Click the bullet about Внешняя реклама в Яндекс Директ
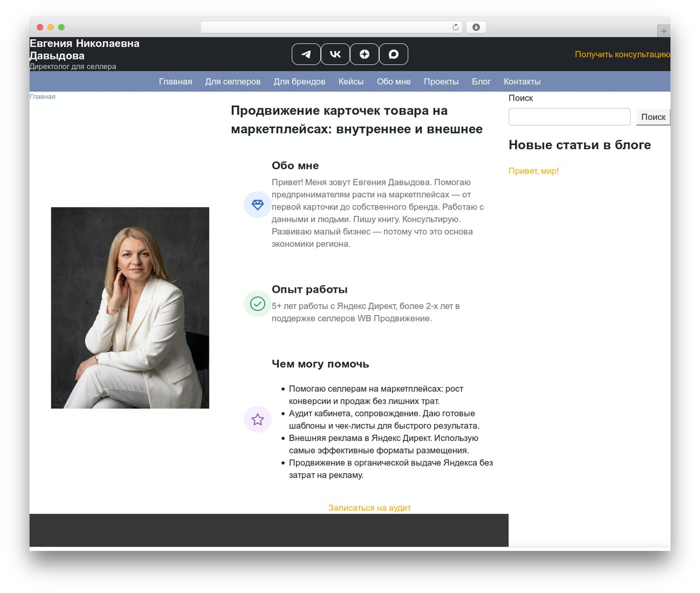This screenshot has width=700, height=593. 384,444
